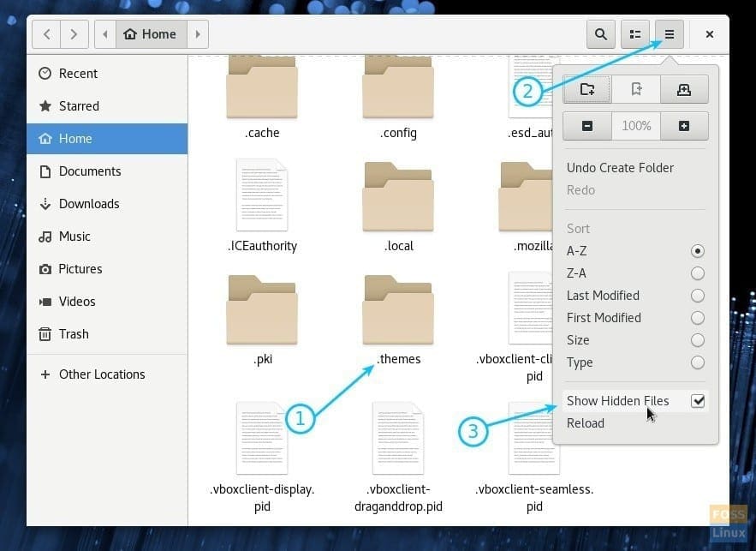Open Starred in the sidebar
756x551 pixels.
tap(107, 106)
